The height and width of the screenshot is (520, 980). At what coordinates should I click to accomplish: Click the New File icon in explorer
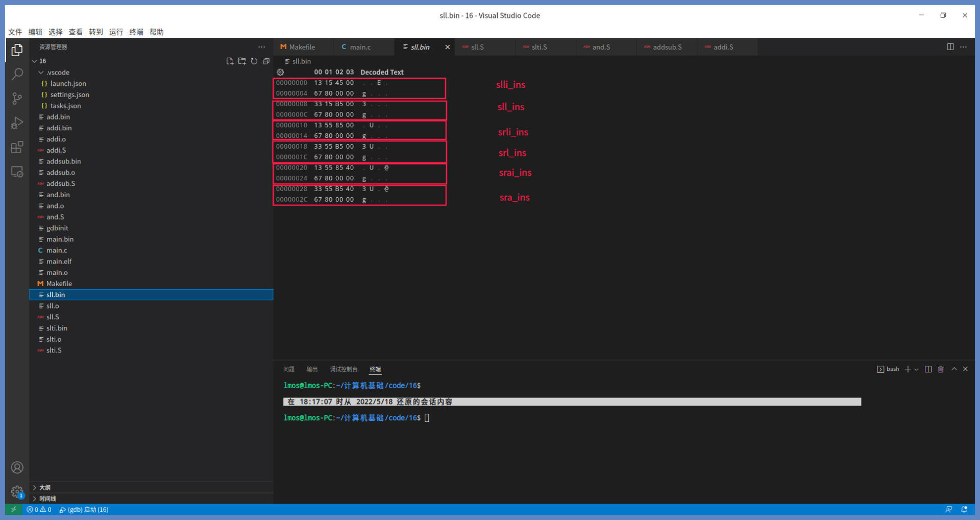[x=230, y=61]
